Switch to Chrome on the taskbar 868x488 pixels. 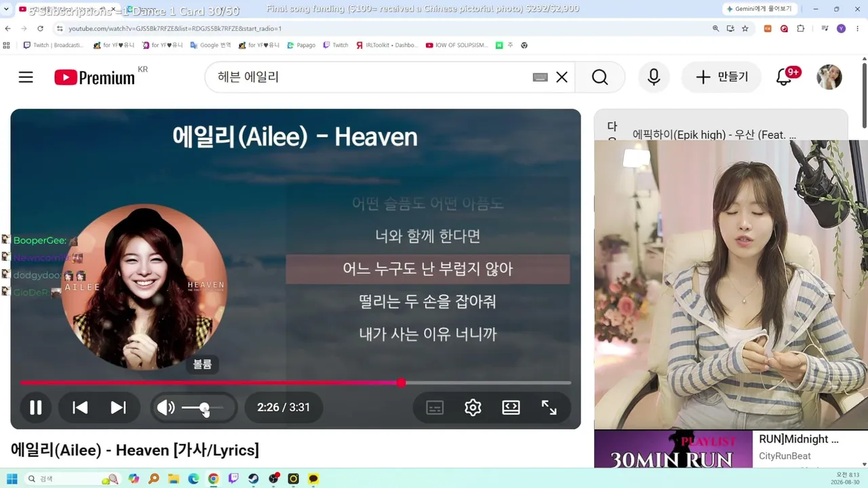(214, 479)
